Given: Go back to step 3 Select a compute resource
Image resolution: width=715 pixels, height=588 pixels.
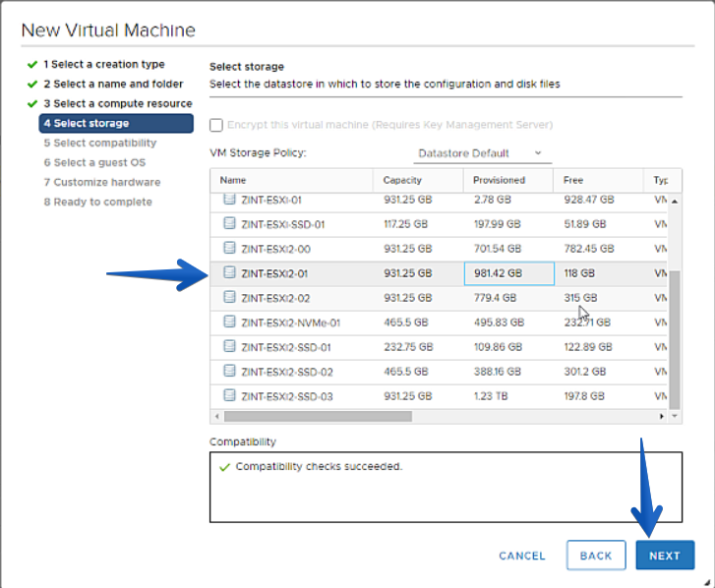Looking at the screenshot, I should [x=118, y=103].
